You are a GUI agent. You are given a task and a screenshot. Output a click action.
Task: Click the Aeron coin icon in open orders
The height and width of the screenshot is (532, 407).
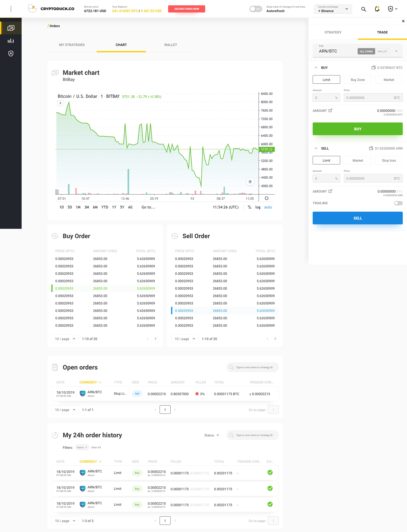click(83, 393)
